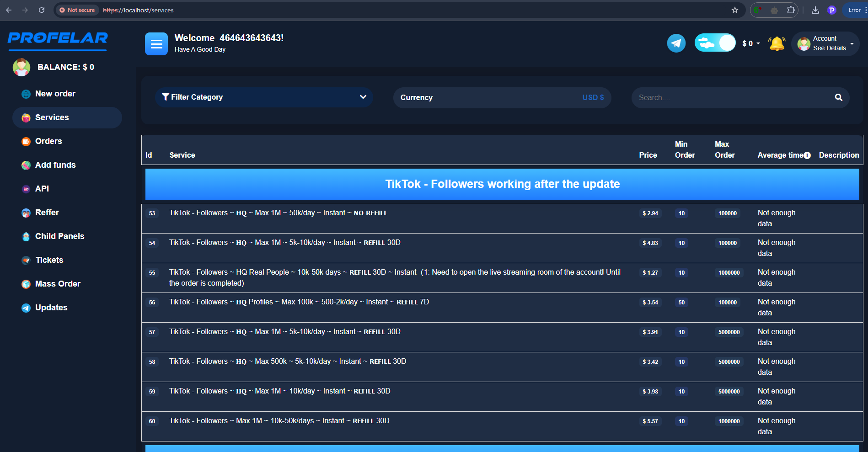868x452 pixels.
Task: Click service 54 name text
Action: (x=284, y=243)
